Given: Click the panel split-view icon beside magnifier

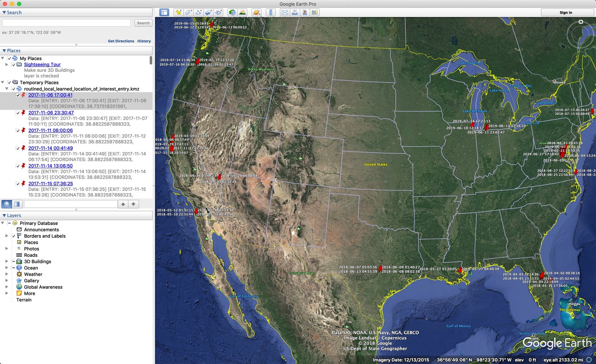Looking at the screenshot, I should 17,204.
